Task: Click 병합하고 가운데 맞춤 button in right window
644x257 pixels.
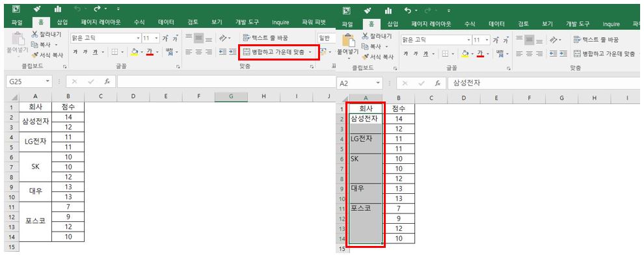Action: [604, 54]
